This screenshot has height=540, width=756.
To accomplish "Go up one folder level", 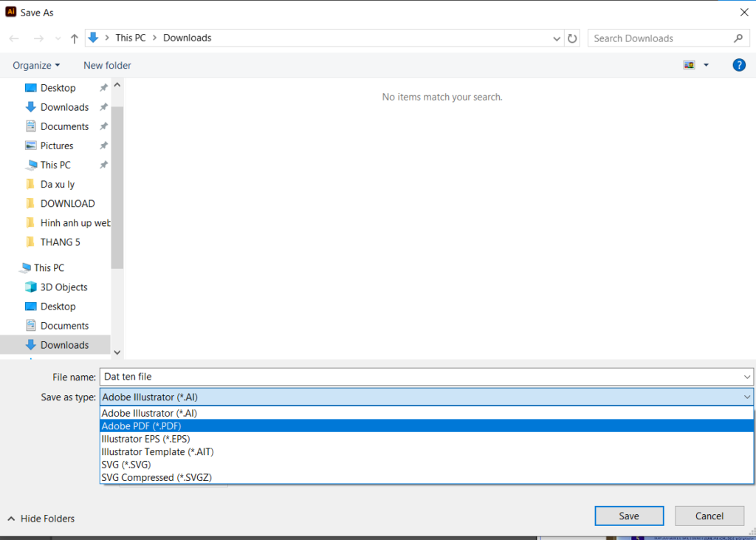I will pos(75,38).
